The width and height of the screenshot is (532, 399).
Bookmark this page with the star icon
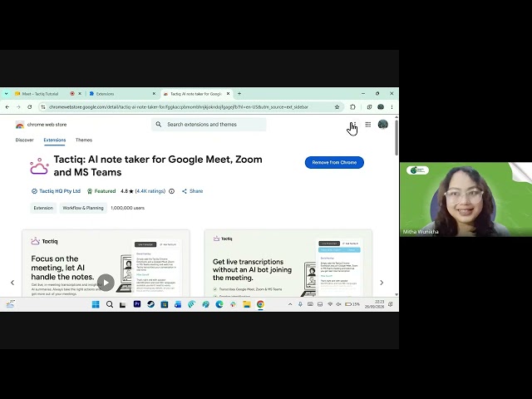coord(337,107)
